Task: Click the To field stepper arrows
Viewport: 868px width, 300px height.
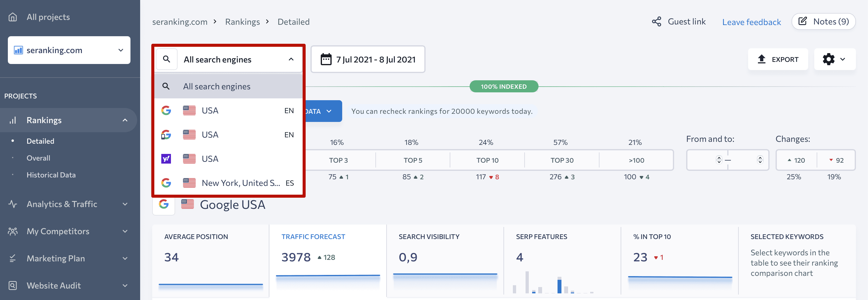Action: [760, 160]
